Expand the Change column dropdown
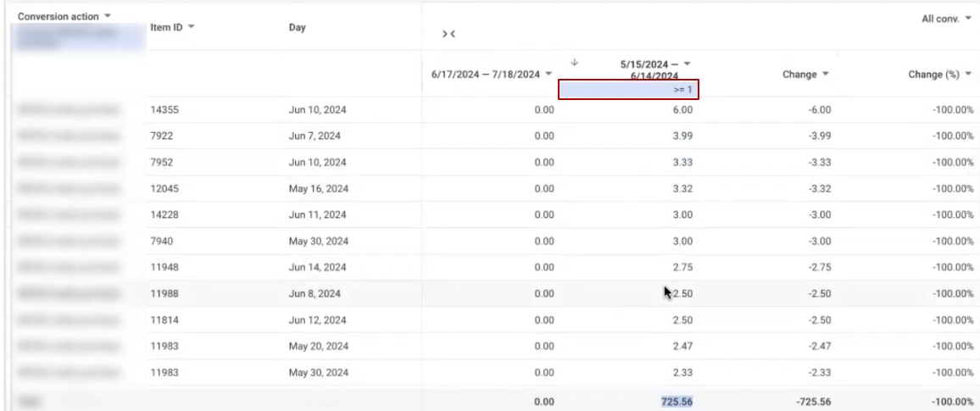Image resolution: width=980 pixels, height=411 pixels. (x=825, y=75)
